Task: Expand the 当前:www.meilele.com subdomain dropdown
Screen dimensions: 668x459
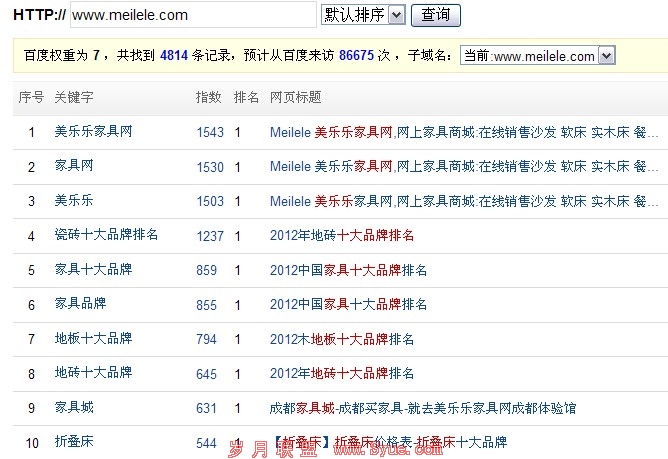Action: [x=537, y=56]
